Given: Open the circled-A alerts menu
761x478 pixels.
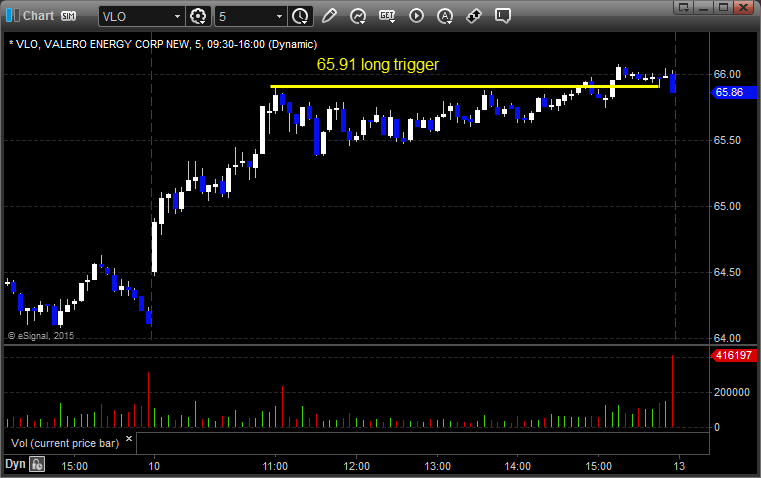Looking at the screenshot, I should pos(445,16).
